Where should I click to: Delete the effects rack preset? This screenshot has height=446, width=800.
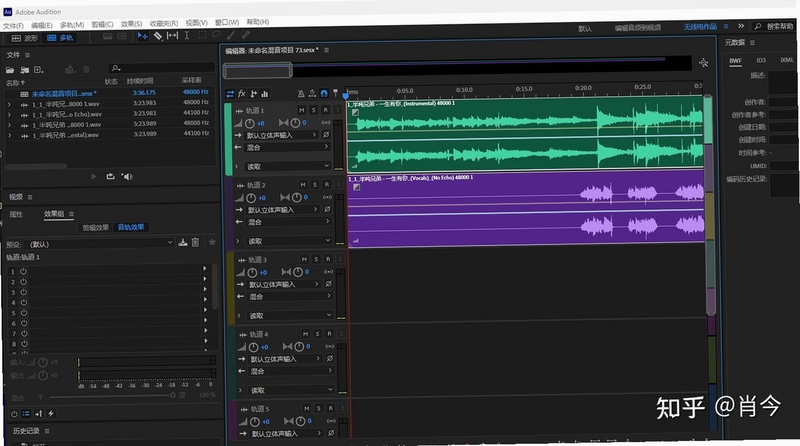(195, 242)
